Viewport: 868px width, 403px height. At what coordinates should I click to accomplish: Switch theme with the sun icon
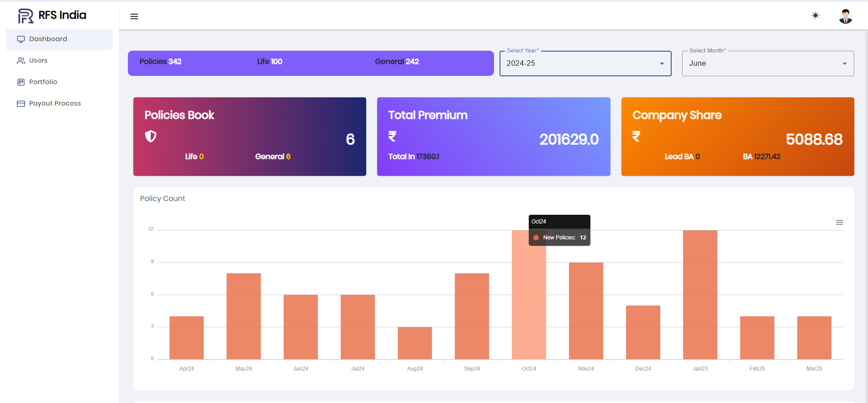tap(815, 16)
